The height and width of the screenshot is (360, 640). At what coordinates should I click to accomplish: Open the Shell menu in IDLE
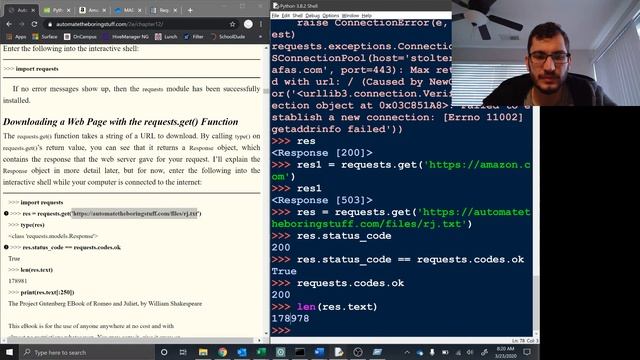(298, 16)
